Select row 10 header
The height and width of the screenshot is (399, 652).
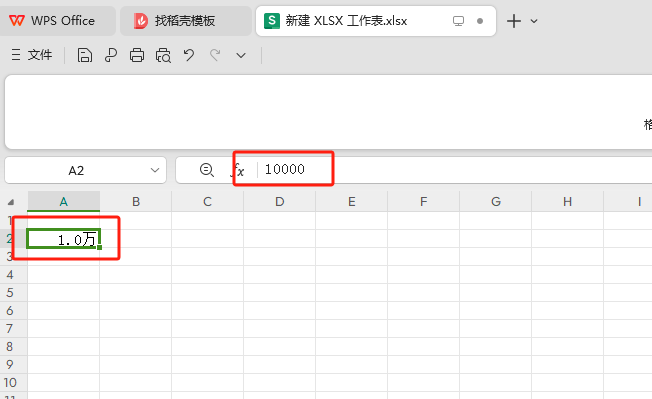pos(13,382)
